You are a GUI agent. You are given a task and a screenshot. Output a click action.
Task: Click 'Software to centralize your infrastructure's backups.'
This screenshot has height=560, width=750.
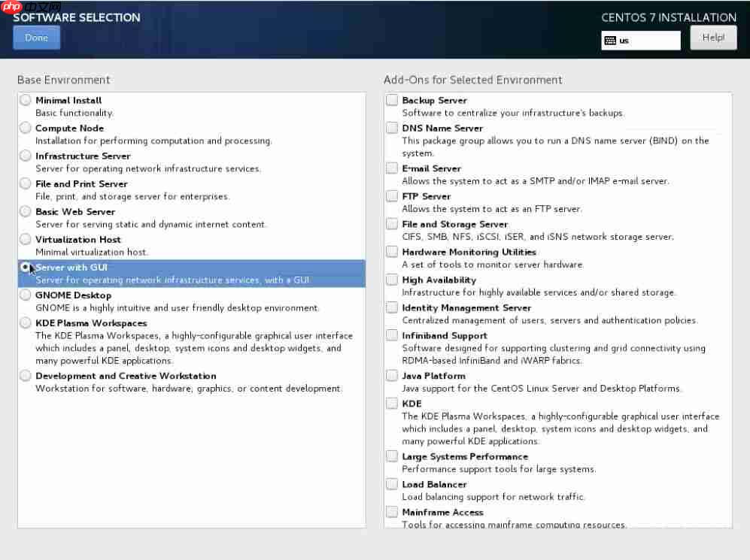pos(513,114)
